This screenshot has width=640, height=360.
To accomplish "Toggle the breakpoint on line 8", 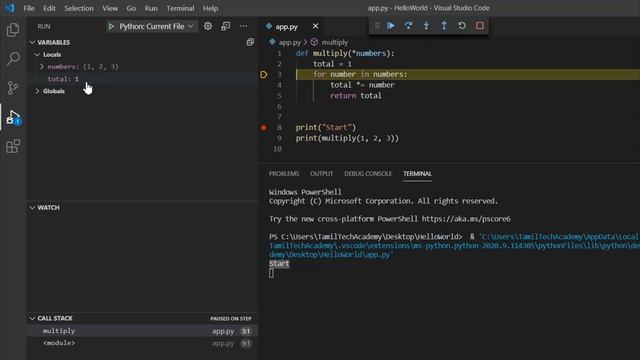I will [x=264, y=127].
